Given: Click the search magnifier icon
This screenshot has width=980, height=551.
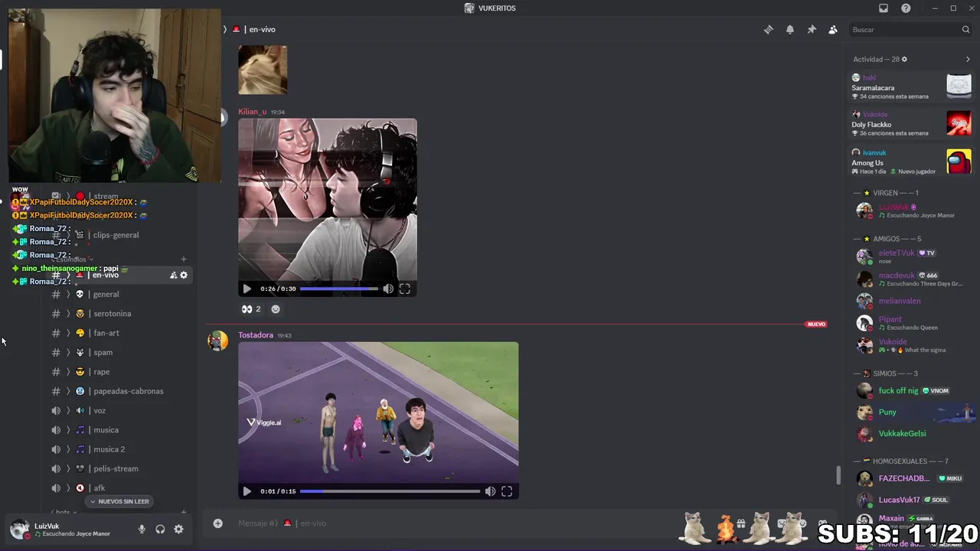Looking at the screenshot, I should 965,30.
